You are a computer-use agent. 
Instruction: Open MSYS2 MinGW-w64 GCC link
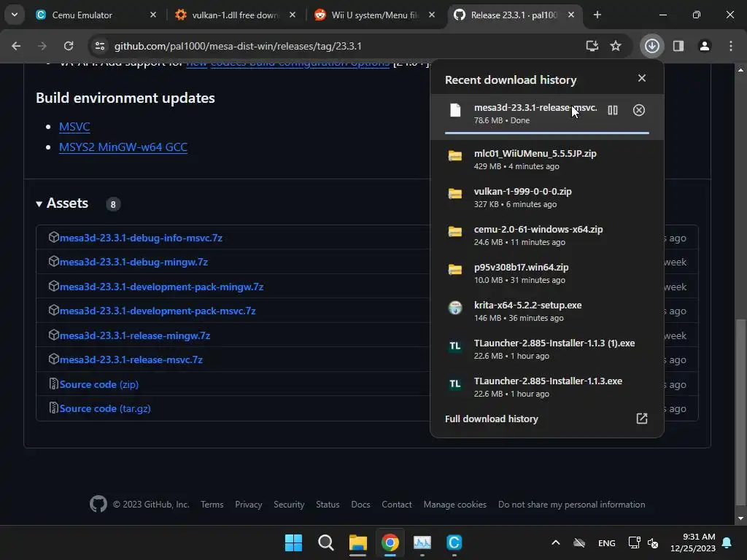123,147
